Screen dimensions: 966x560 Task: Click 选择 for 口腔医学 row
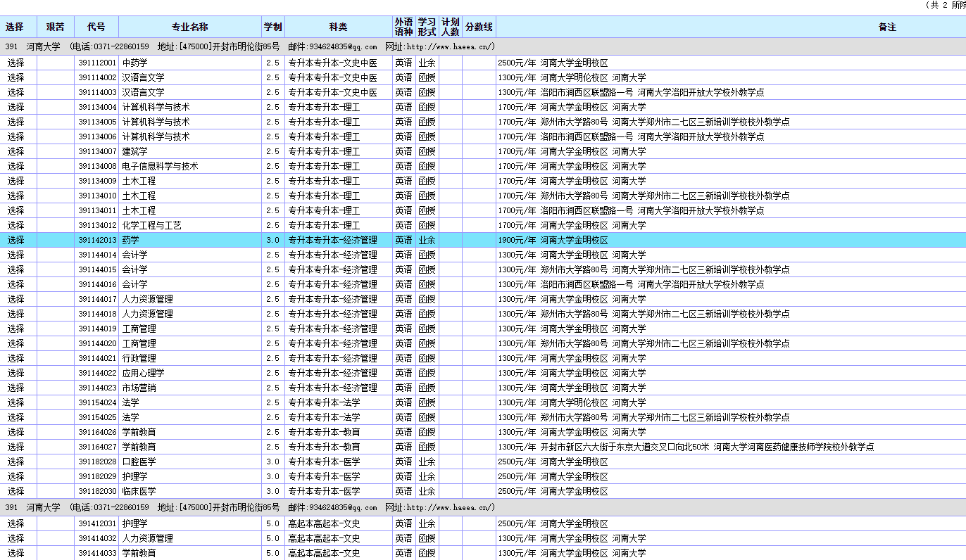(x=16, y=462)
